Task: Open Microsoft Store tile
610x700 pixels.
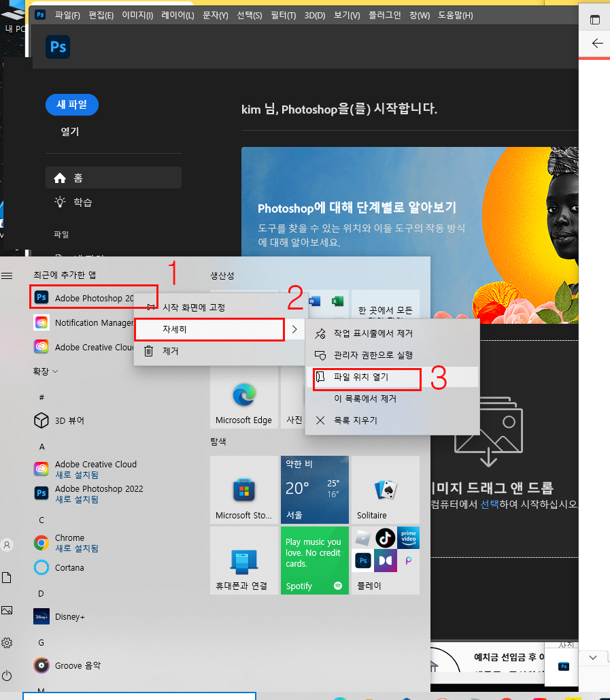Action: [x=244, y=490]
